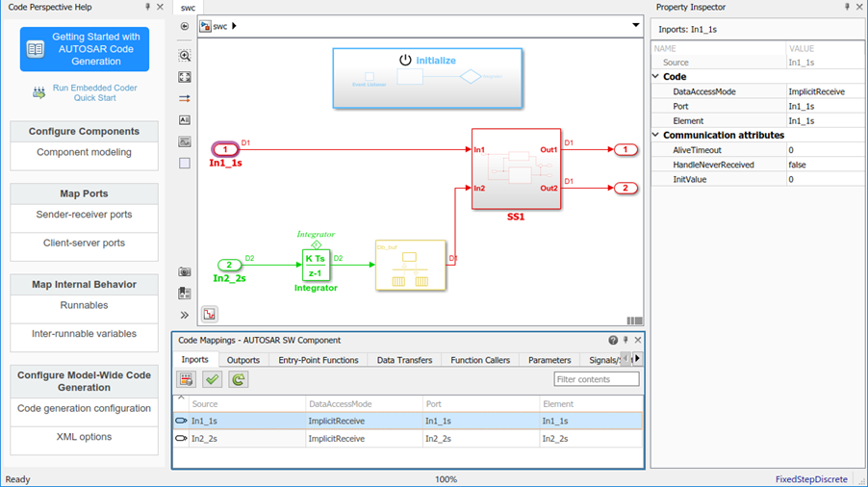Click the model data perspectives icon
Screen dimensions: 868x487
coord(209,315)
